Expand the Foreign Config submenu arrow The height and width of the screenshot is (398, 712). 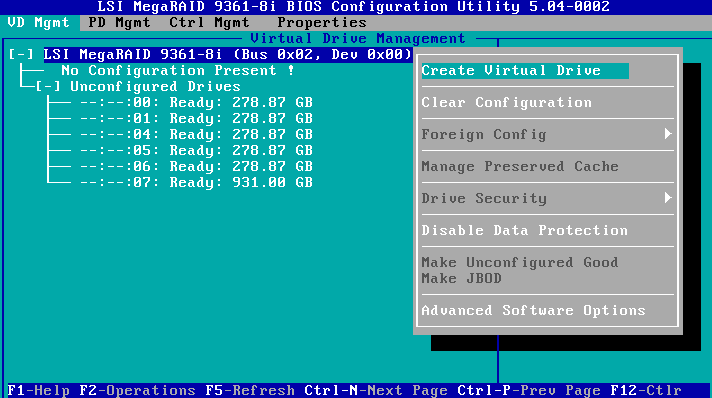click(668, 134)
